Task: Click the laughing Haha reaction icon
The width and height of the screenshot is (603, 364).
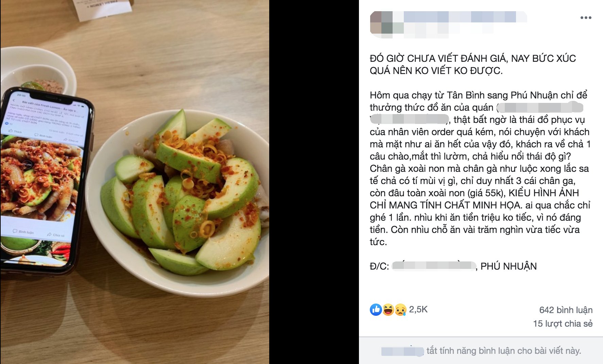Action: 388,310
